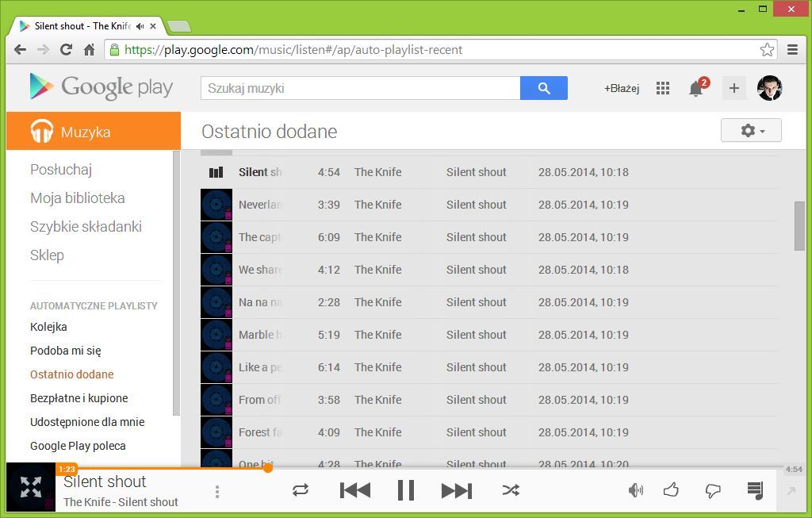Click the now-playing bars icon beside Silent shout
Screen dimensions: 812x518
[216, 172]
